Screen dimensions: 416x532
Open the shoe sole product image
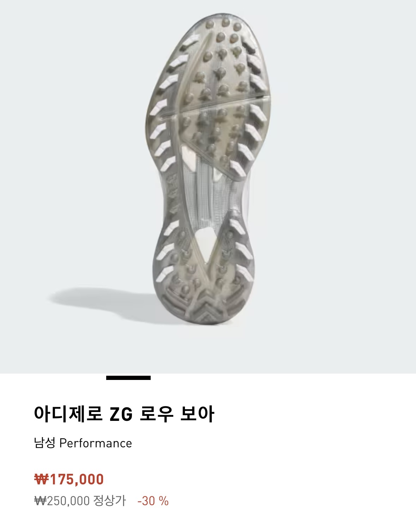pos(208,186)
